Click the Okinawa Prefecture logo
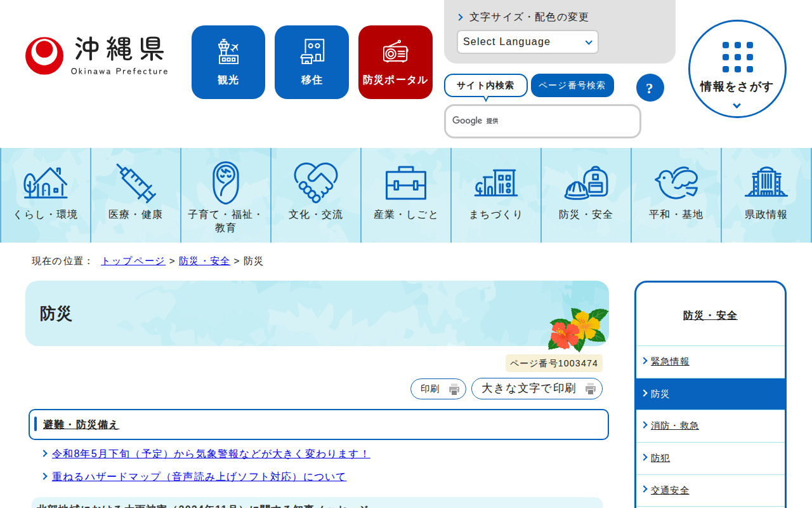 coord(96,55)
